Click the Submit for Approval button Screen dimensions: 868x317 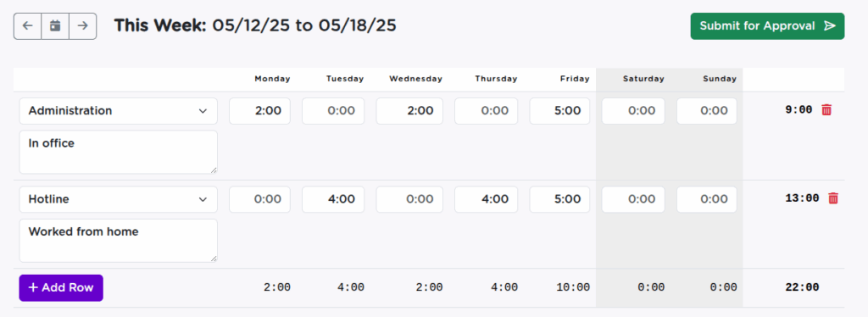click(x=767, y=26)
